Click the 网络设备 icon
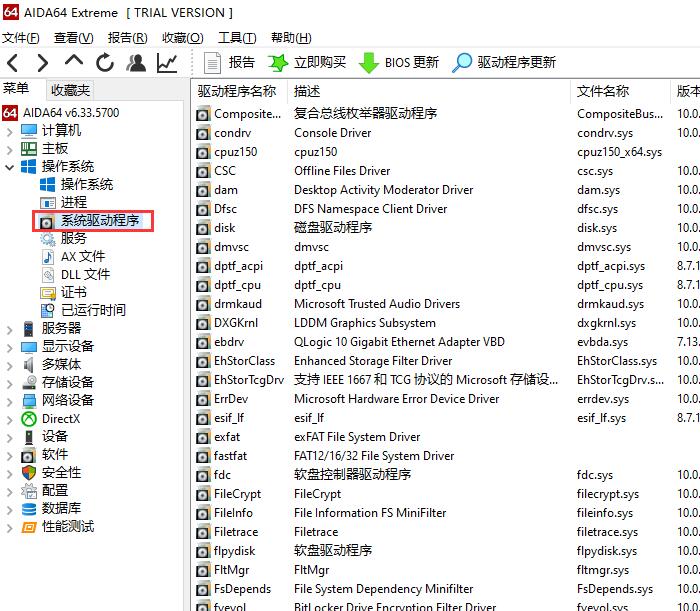This screenshot has width=700, height=611. (29, 401)
